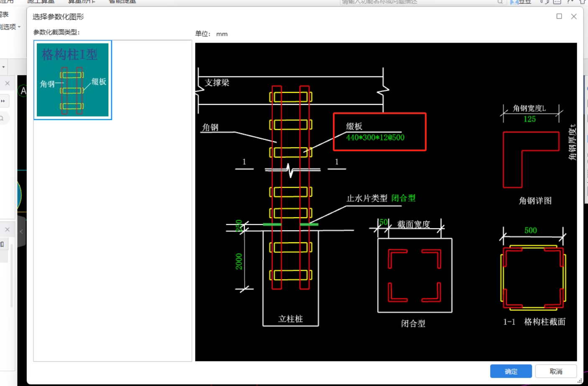588x386 pixels.
Task: Click the A axis marker in background canvas
Action: point(23,91)
